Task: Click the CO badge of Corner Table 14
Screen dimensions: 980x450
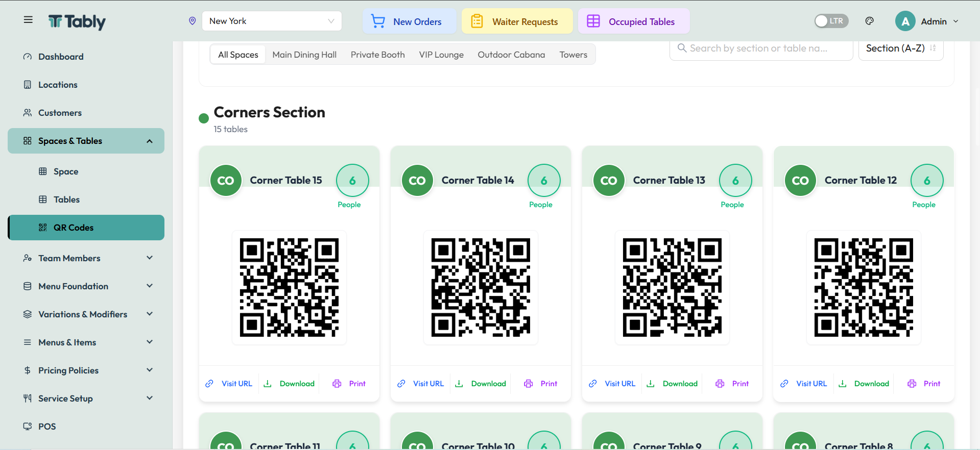Action: pos(417,181)
